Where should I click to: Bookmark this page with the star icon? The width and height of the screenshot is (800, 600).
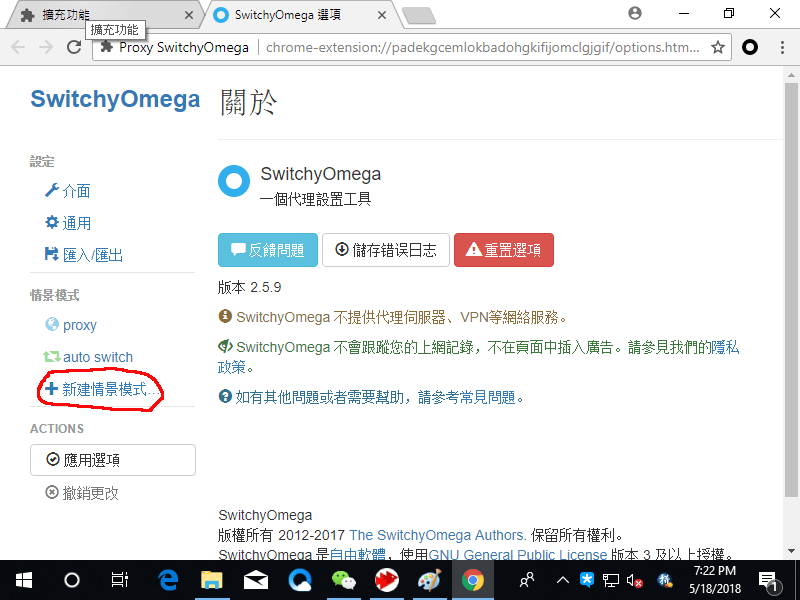coord(718,47)
